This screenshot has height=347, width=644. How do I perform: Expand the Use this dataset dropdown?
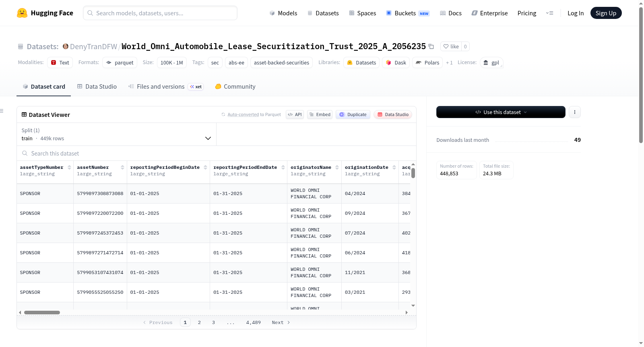(x=501, y=112)
